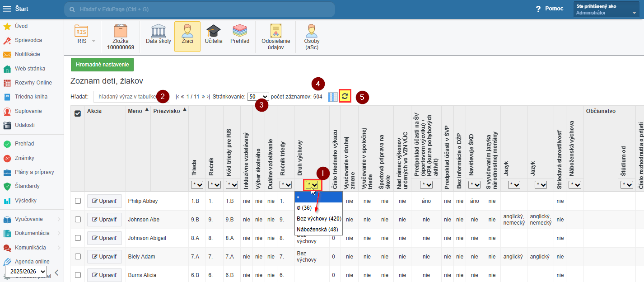Viewport: 644px width, 282px height.
Task: Open the column chooser icon
Action: tap(333, 97)
